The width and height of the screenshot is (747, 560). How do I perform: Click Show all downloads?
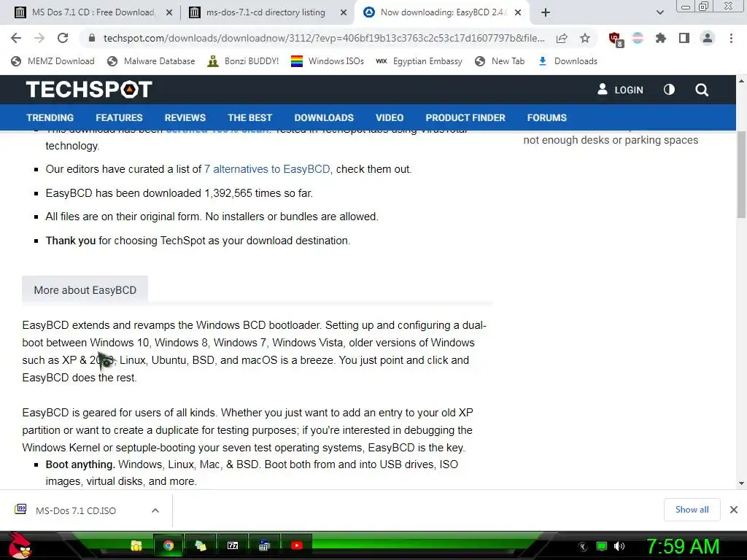[x=692, y=510]
